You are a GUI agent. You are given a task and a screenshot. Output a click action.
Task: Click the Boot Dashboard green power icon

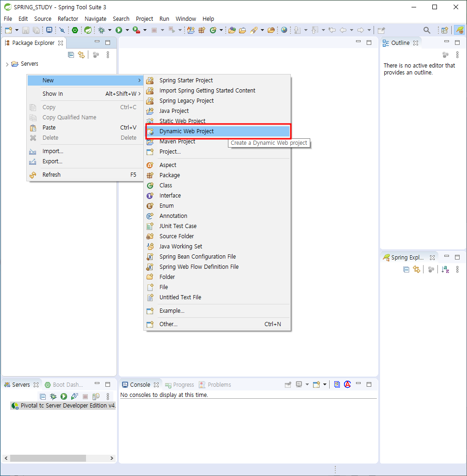pyautogui.click(x=75, y=30)
